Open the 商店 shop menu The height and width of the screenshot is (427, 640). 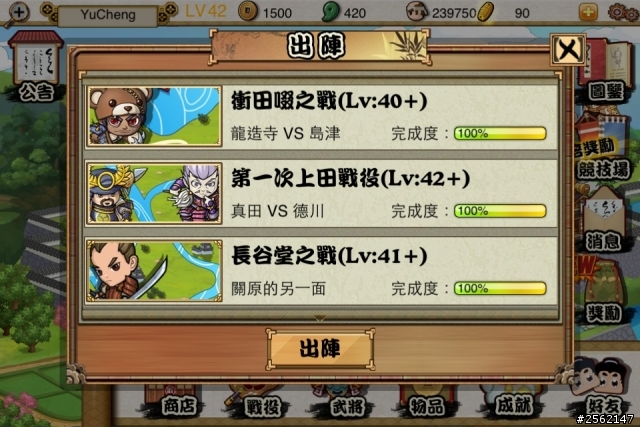(x=176, y=402)
